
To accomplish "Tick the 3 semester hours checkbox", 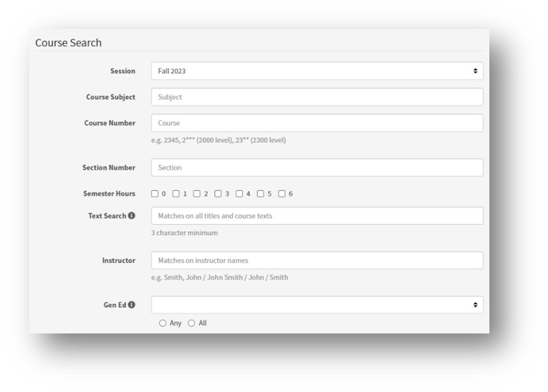I will (218, 194).
